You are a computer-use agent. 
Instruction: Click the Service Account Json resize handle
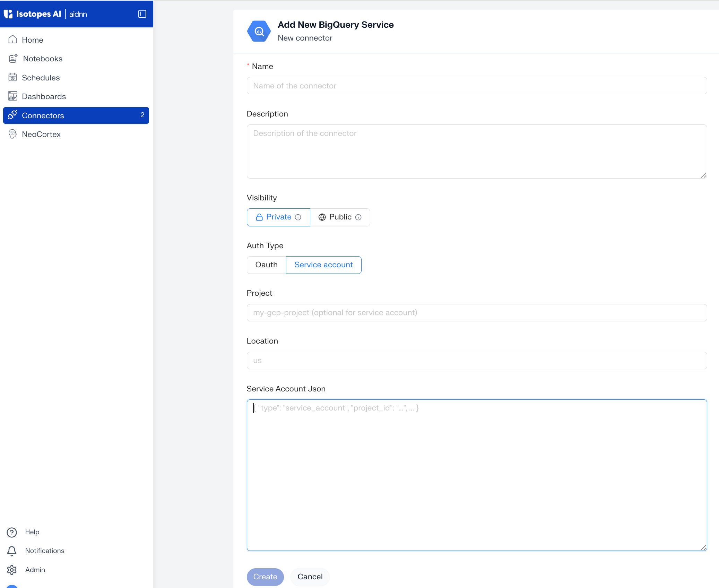(x=704, y=547)
